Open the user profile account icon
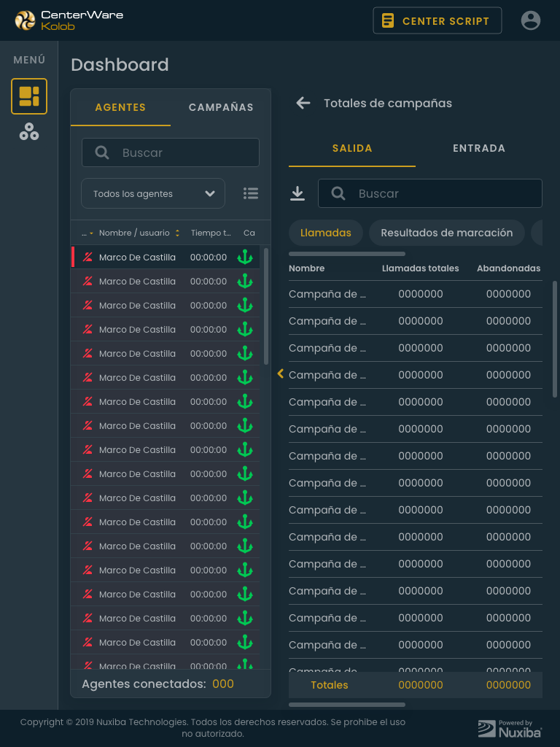The width and height of the screenshot is (560, 747). (531, 20)
